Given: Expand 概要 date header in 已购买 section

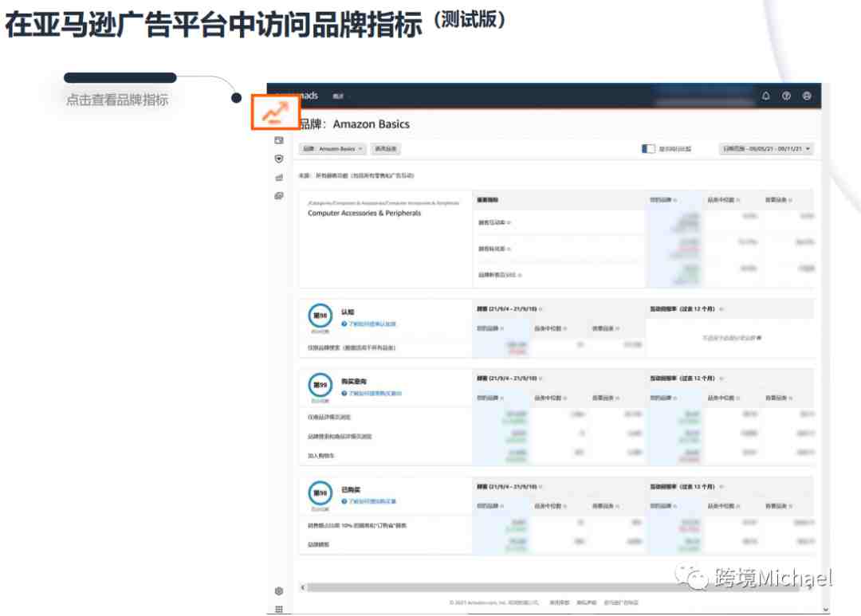Looking at the screenshot, I should (509, 487).
